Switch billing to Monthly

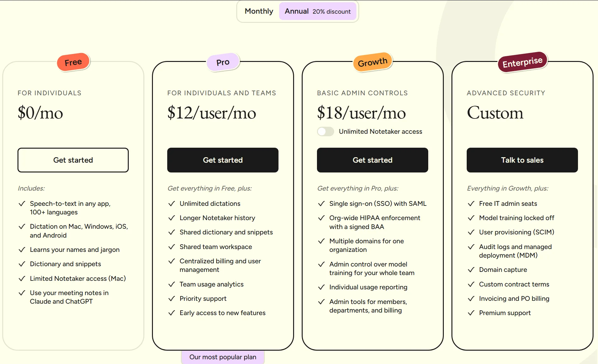259,11
